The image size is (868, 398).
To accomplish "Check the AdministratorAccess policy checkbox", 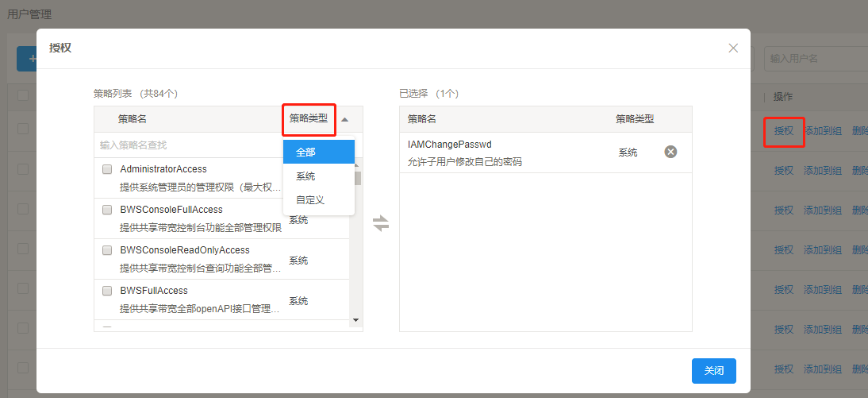I will click(x=107, y=169).
